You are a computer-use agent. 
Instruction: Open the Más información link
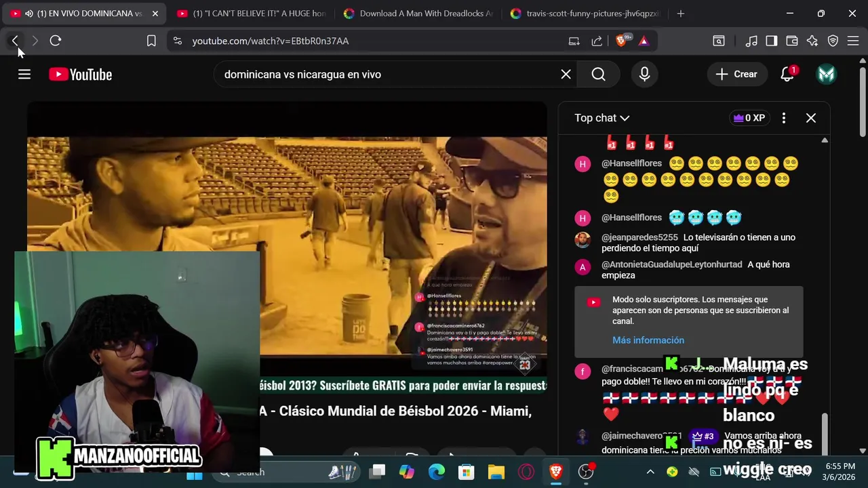click(648, 340)
